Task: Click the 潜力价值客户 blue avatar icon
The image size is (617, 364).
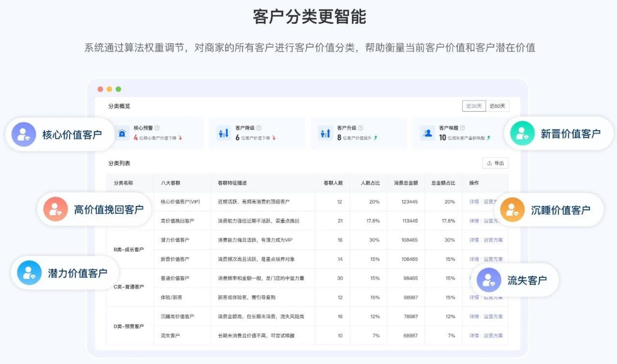Action: pyautogui.click(x=29, y=273)
